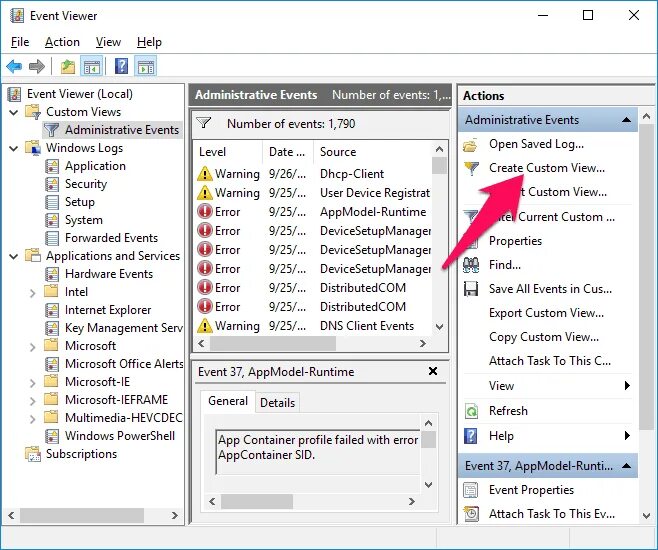The height and width of the screenshot is (550, 658).
Task: Toggle the Show/Hide Action Pane icon
Action: (x=146, y=66)
